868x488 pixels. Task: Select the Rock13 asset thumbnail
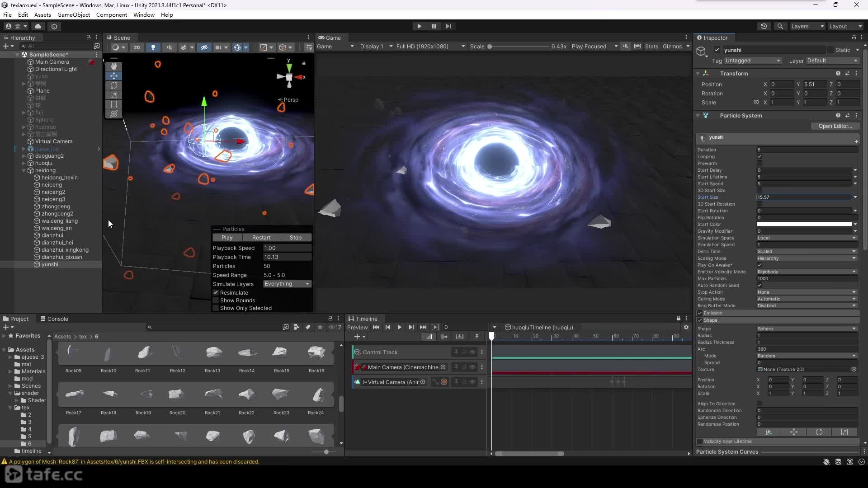tap(212, 357)
